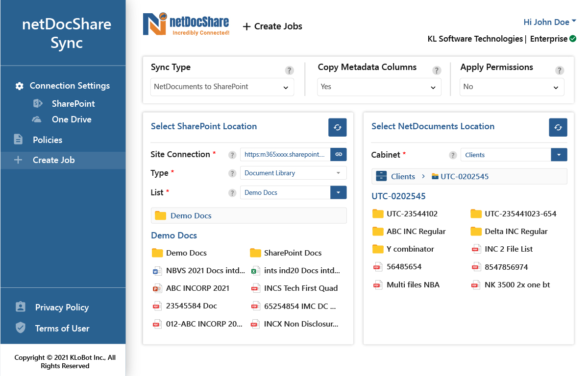Click the One Drive cloud icon

pyautogui.click(x=37, y=119)
